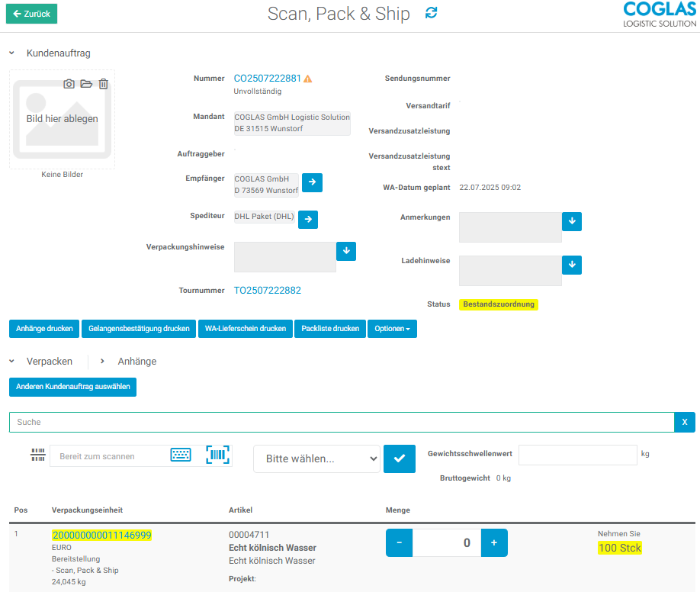The height and width of the screenshot is (592, 700).
Task: Click the barcode scanner icon
Action: coord(218,455)
